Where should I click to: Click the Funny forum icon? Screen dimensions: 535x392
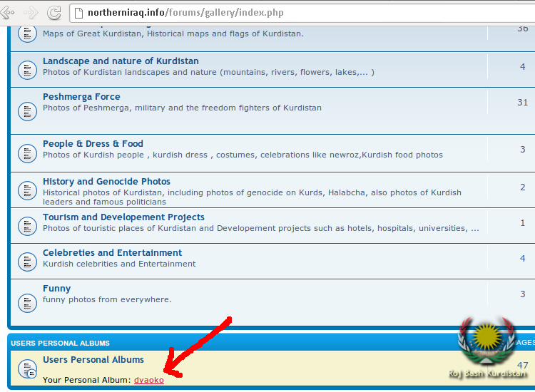pyautogui.click(x=27, y=302)
